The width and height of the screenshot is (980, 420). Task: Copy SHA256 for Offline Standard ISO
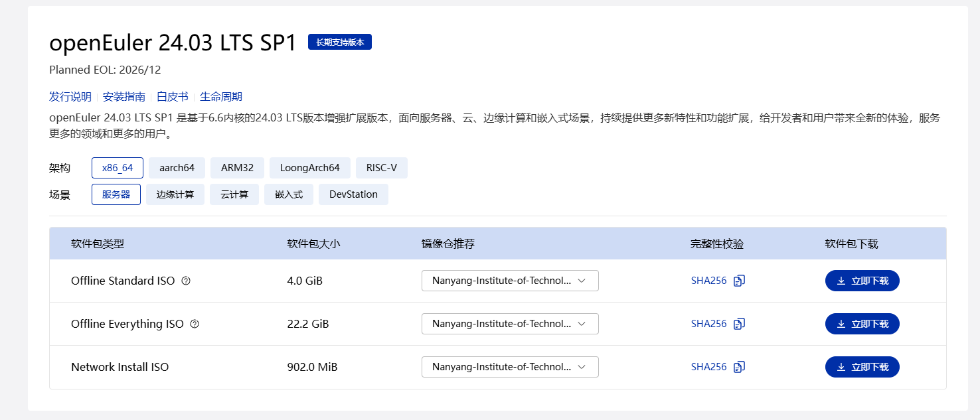(740, 281)
